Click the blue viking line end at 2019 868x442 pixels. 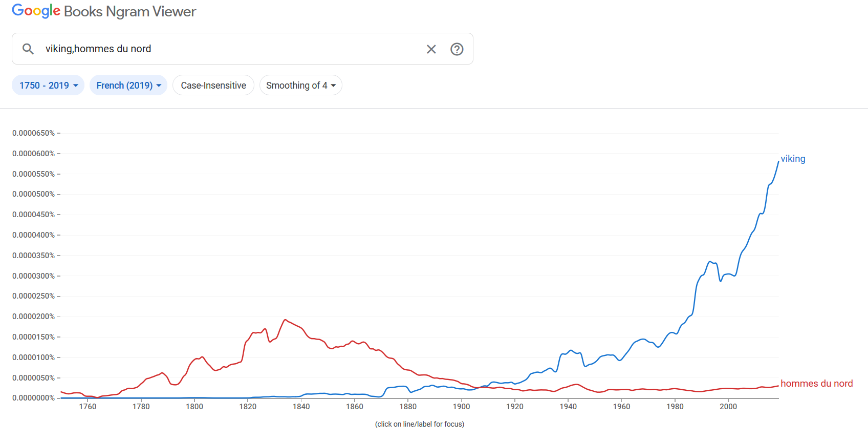point(778,162)
